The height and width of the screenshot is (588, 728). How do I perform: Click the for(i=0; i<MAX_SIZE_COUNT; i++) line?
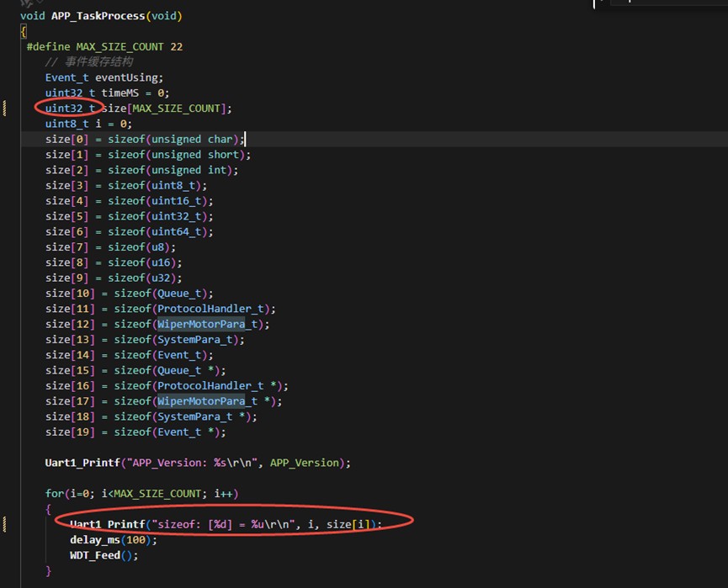pos(141,494)
